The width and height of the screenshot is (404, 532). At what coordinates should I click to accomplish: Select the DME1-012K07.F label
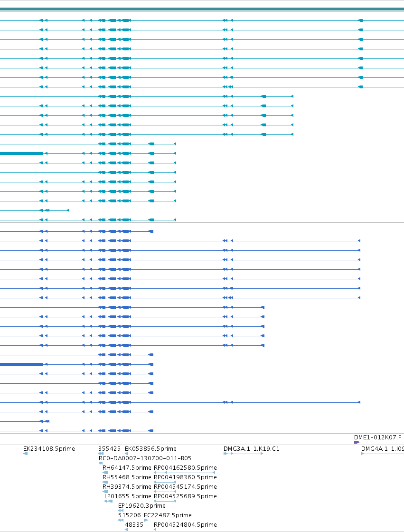click(377, 437)
